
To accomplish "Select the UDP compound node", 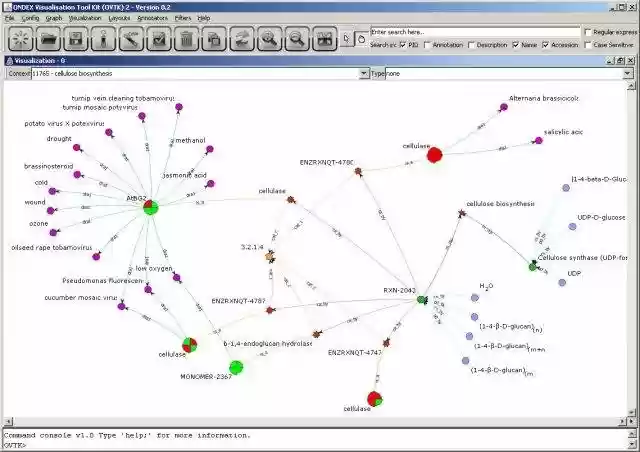I will tap(562, 283).
